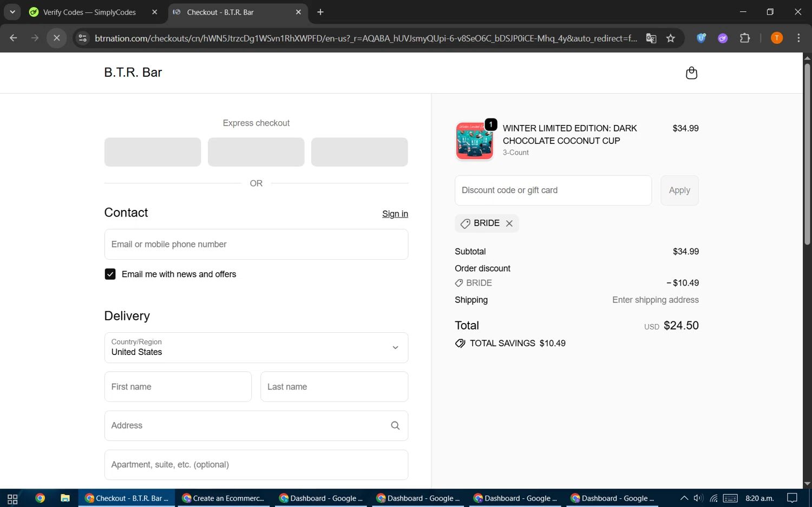Open the Bitwarden shield extension icon

pos(701,38)
